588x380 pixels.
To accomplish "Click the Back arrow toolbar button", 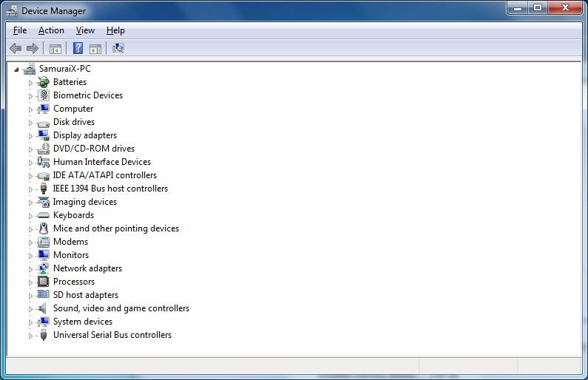I will 16,48.
